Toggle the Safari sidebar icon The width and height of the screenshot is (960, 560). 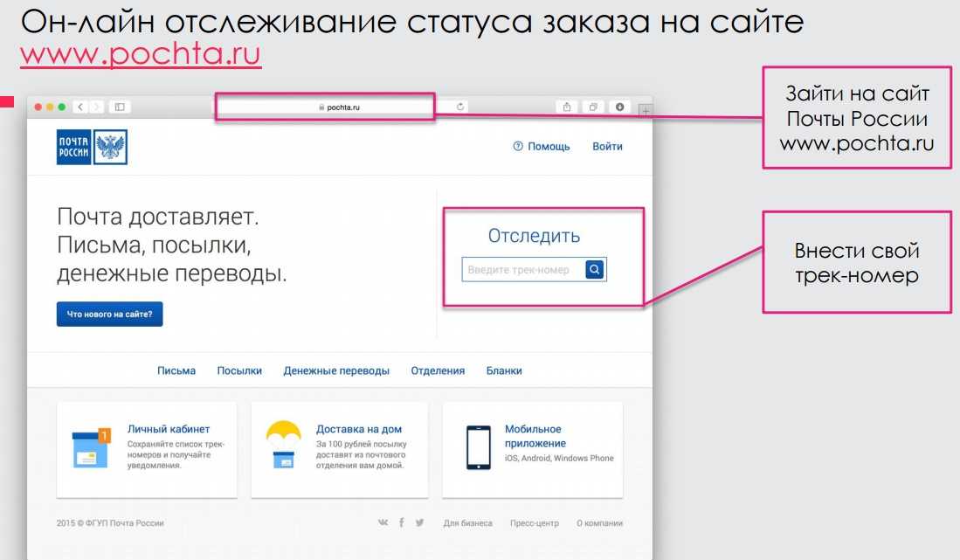point(120,107)
